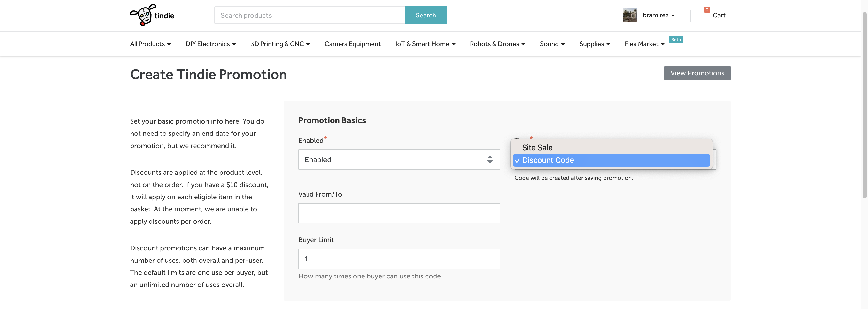Choose Site Sale from the type list
This screenshot has width=868, height=309.
(537, 148)
